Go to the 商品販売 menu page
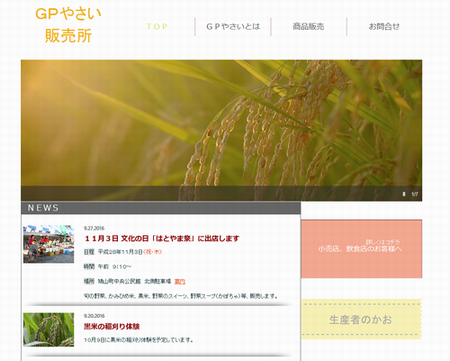 click(308, 26)
